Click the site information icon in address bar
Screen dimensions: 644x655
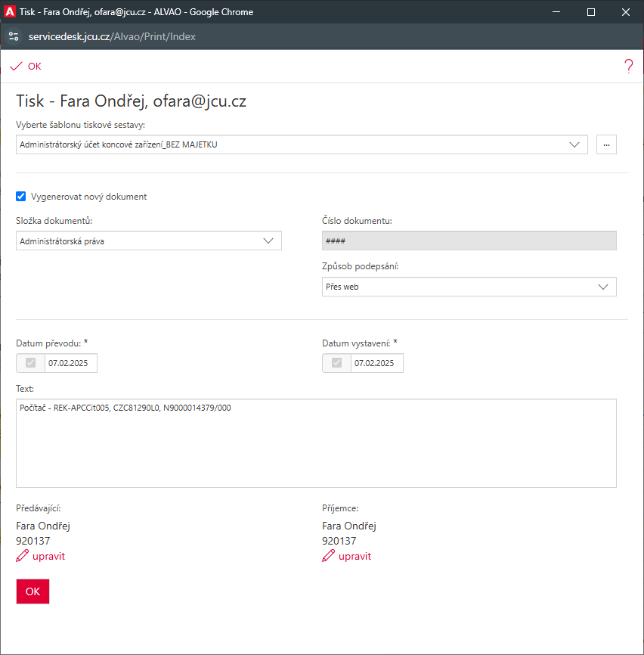(x=14, y=36)
